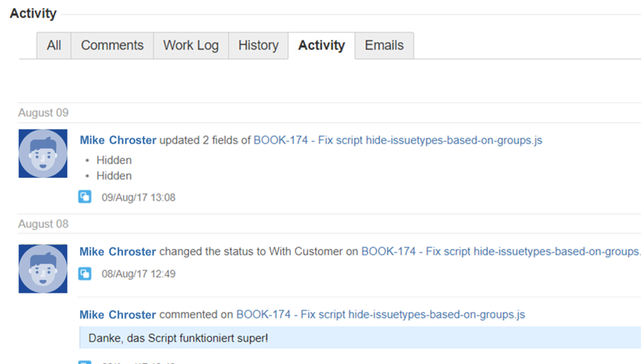Click the August 08 date header

[x=43, y=224]
